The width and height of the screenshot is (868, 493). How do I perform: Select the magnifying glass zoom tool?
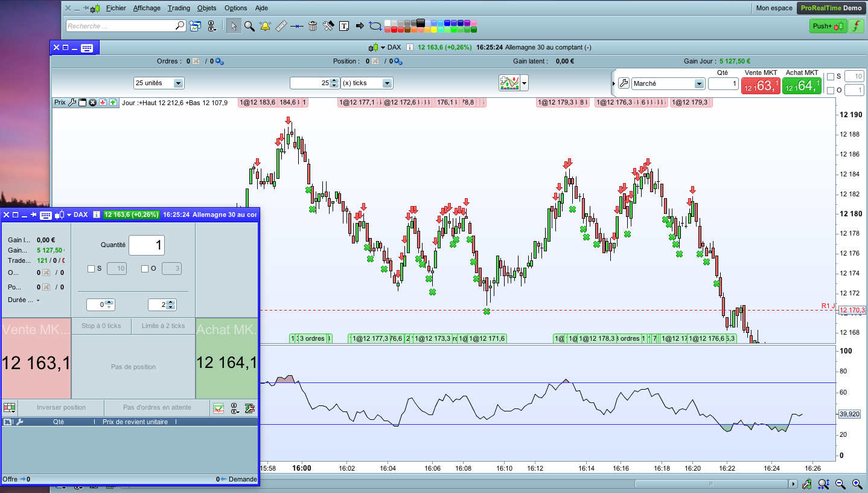249,26
